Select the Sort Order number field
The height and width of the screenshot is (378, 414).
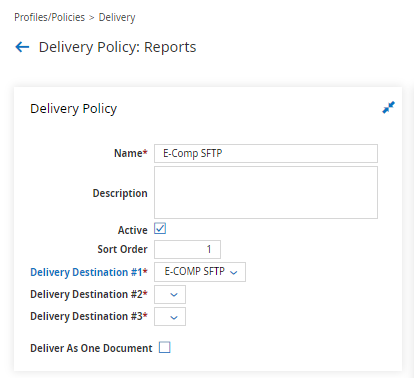187,249
